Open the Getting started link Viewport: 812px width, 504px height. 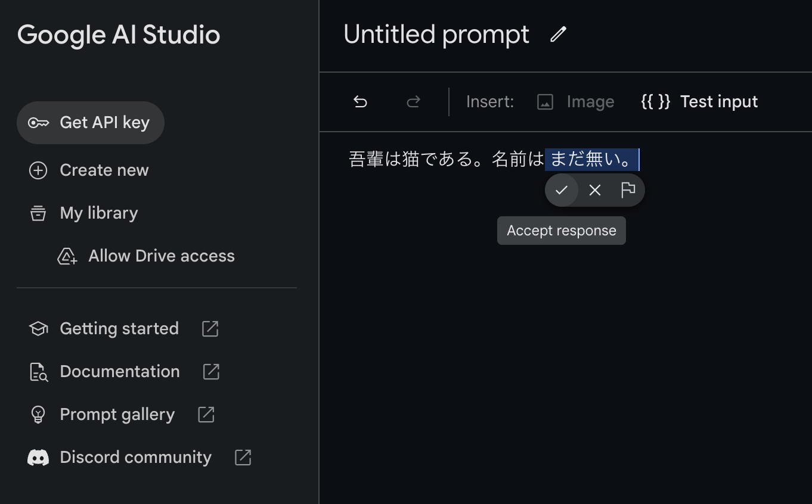119,329
